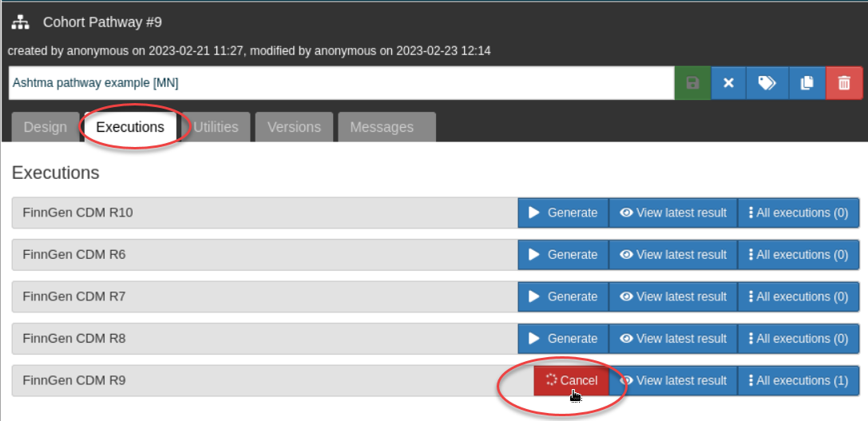Go to the Versions tab
Screen dimensions: 868x421
click(294, 127)
